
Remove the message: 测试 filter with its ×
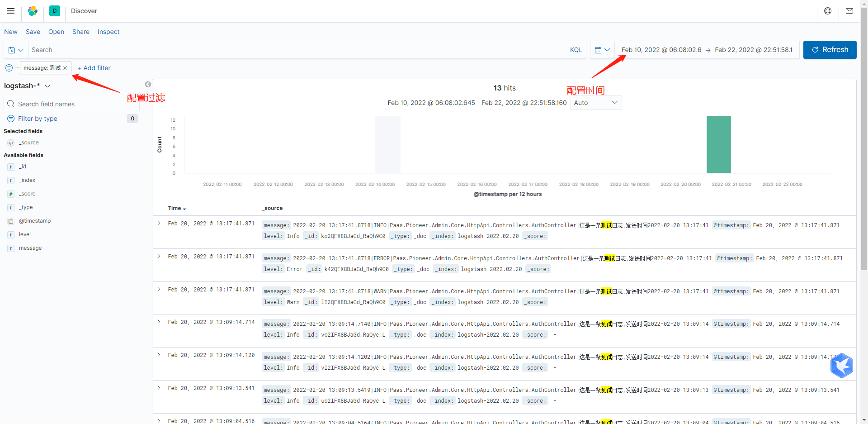point(65,68)
